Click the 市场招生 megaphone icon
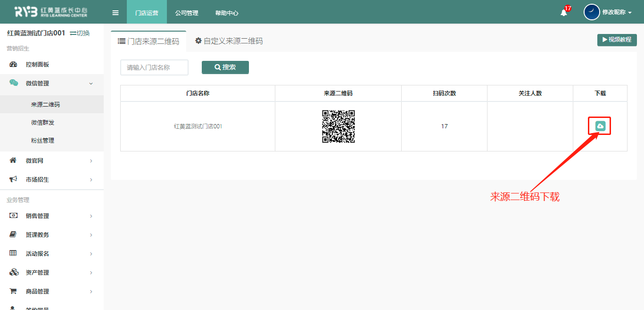The image size is (644, 310). (13, 179)
